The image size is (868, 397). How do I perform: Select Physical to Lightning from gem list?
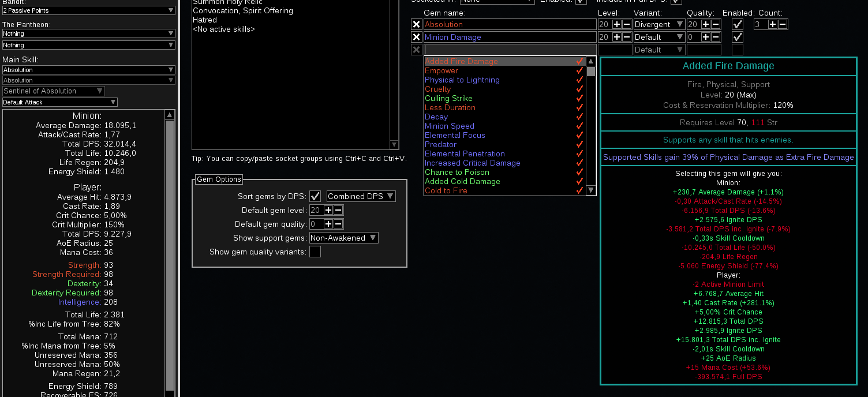(x=505, y=80)
